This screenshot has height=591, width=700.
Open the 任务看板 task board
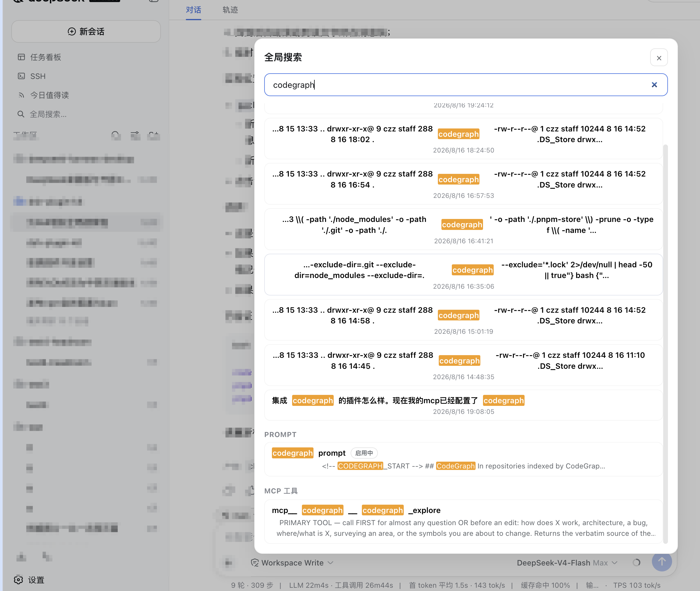pyautogui.click(x=39, y=57)
